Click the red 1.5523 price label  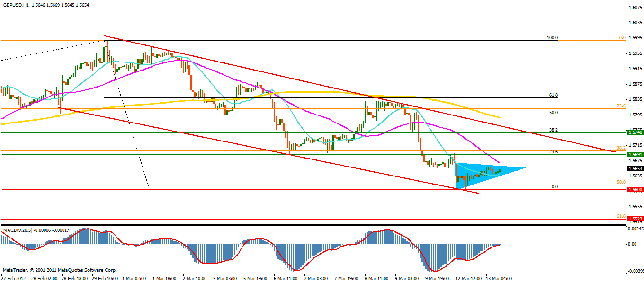635,220
